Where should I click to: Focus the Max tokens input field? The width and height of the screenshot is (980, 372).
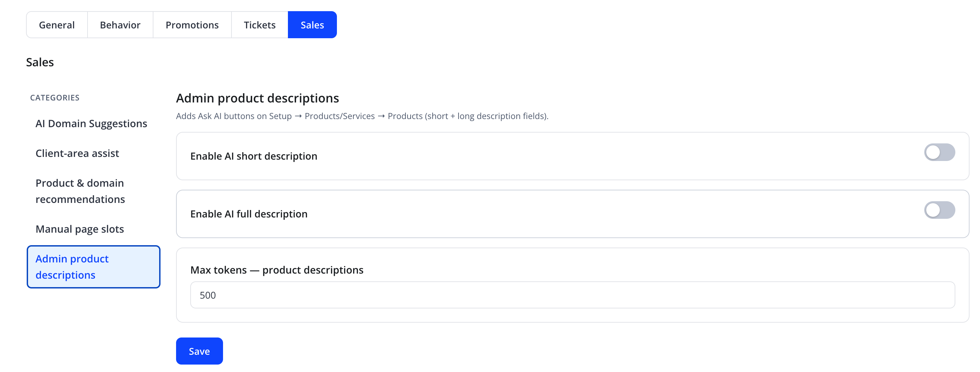click(572, 295)
